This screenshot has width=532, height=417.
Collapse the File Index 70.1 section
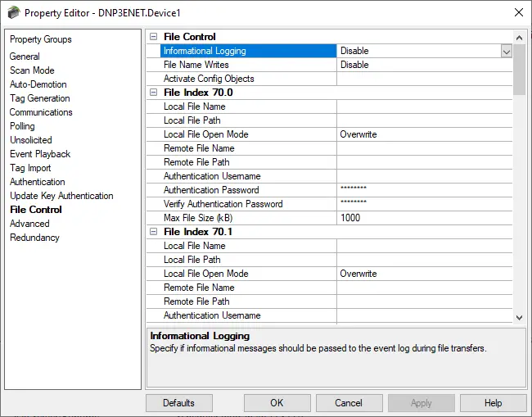pos(154,232)
